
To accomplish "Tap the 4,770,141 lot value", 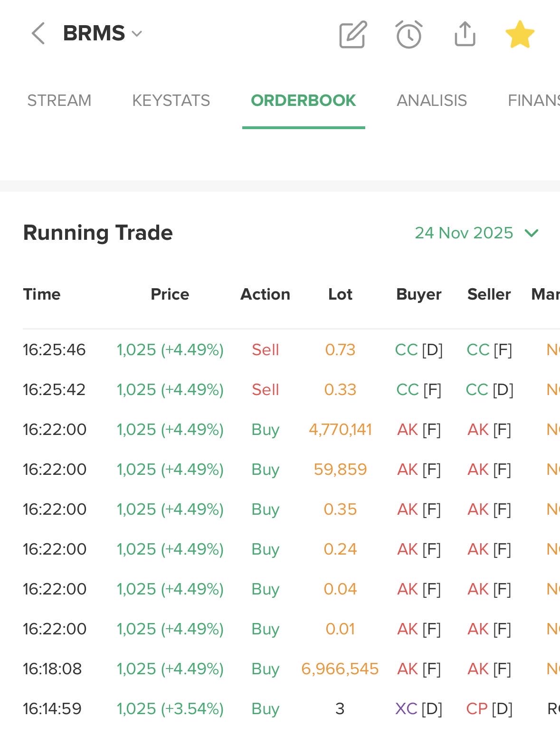I will (x=340, y=429).
